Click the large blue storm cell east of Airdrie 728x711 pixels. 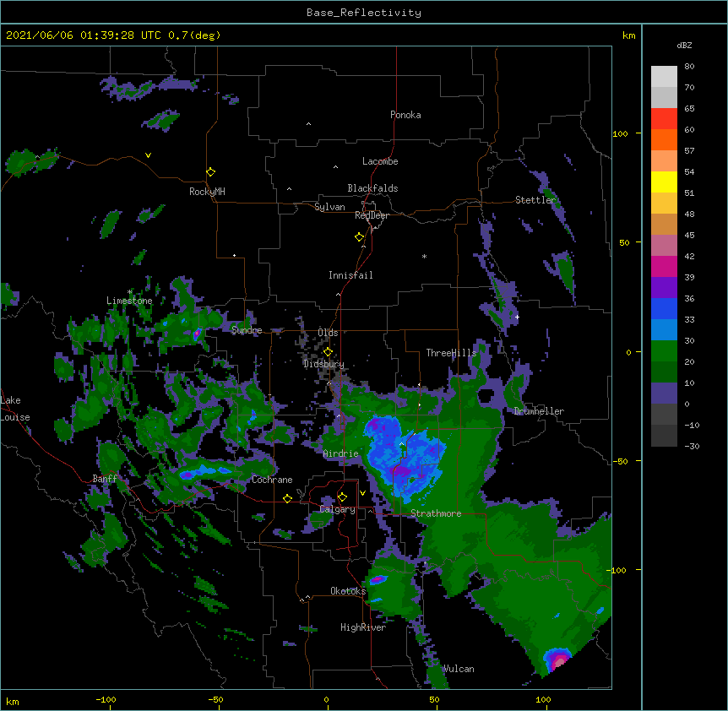[403, 457]
